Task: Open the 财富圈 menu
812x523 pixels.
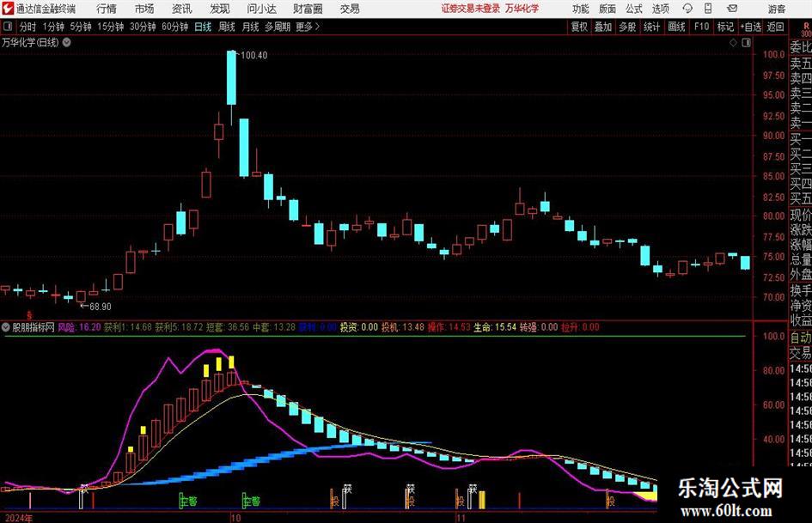Action: 308,9
